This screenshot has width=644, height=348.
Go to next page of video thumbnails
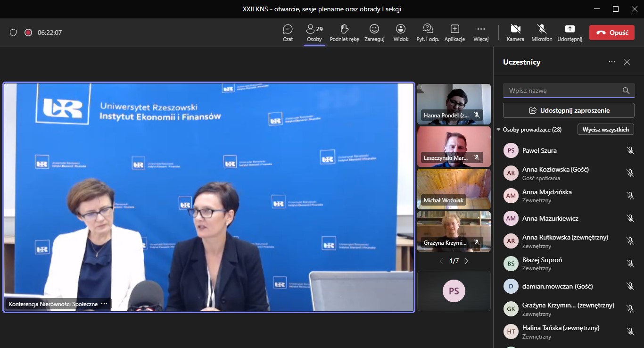pos(467,261)
